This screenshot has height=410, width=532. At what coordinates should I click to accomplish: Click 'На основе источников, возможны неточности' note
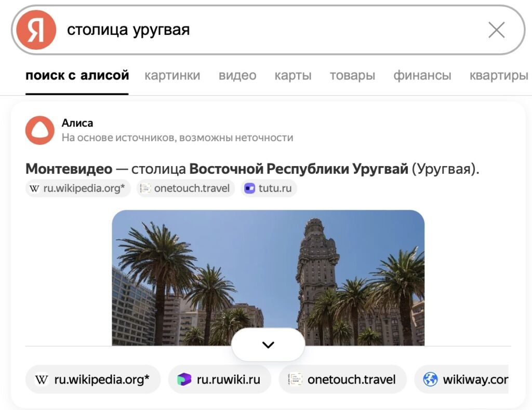click(178, 138)
